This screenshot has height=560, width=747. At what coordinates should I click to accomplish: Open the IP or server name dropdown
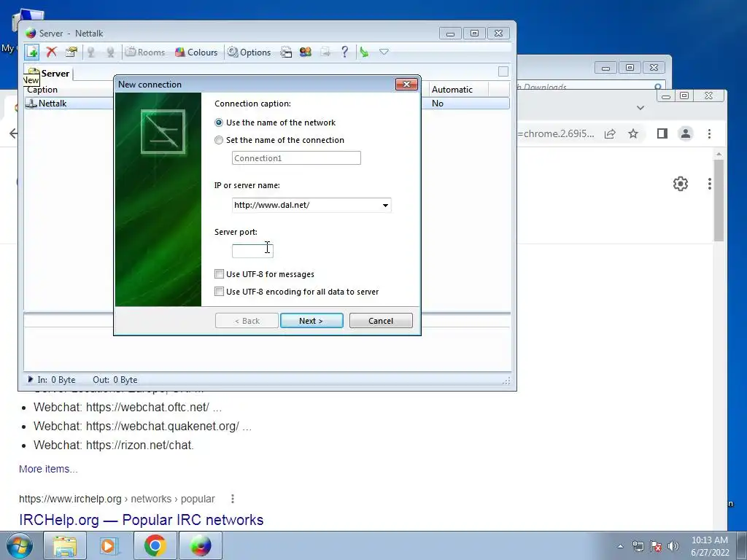point(385,205)
